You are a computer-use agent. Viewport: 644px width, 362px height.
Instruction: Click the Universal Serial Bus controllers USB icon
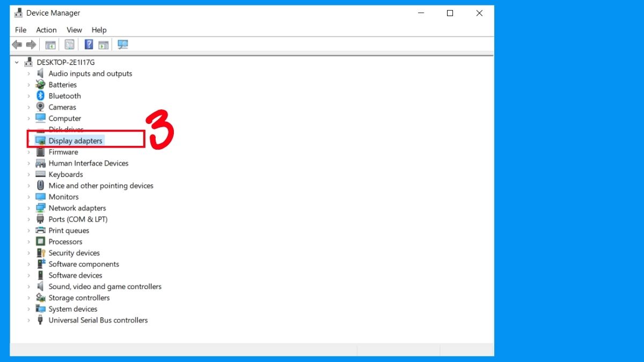point(40,320)
